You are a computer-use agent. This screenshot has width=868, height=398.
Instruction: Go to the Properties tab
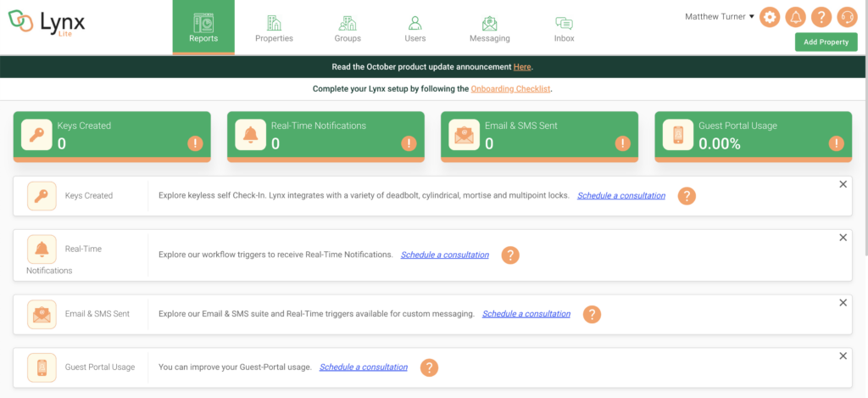[274, 28]
